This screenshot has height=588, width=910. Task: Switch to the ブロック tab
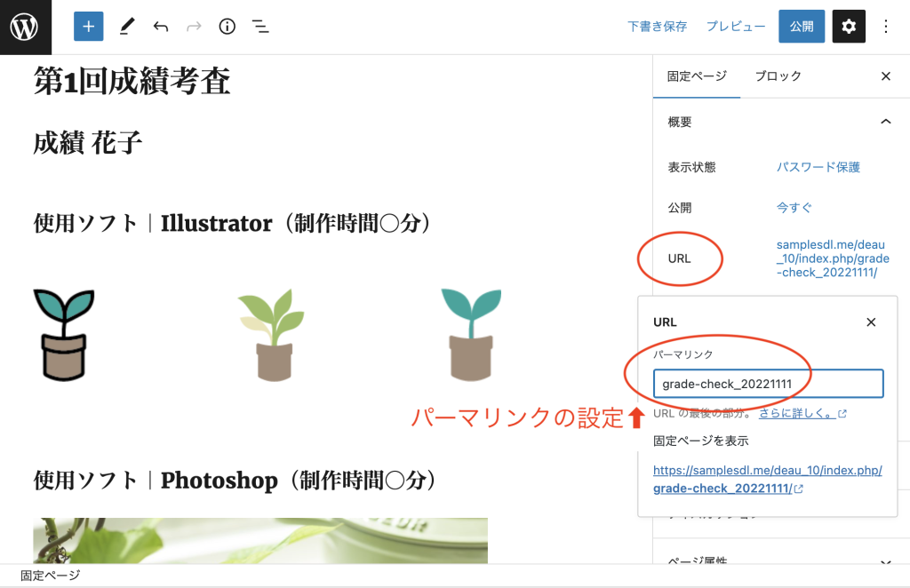click(x=778, y=76)
